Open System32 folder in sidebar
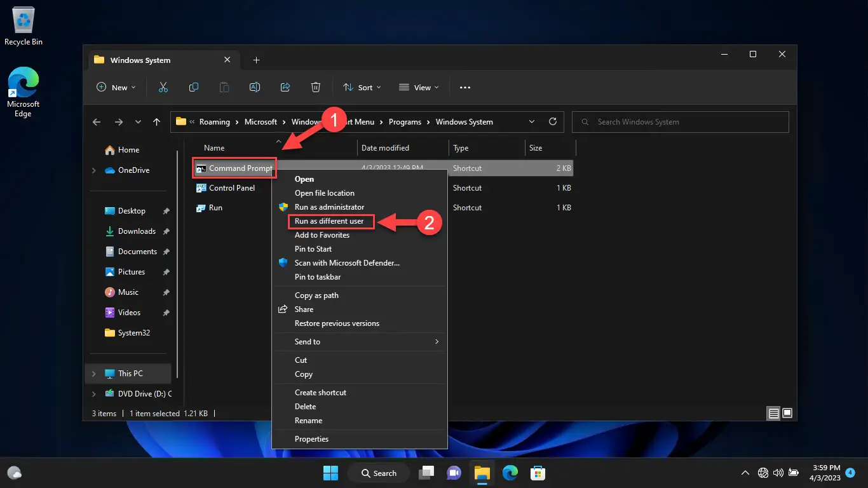Image resolution: width=868 pixels, height=488 pixels. coord(134,333)
